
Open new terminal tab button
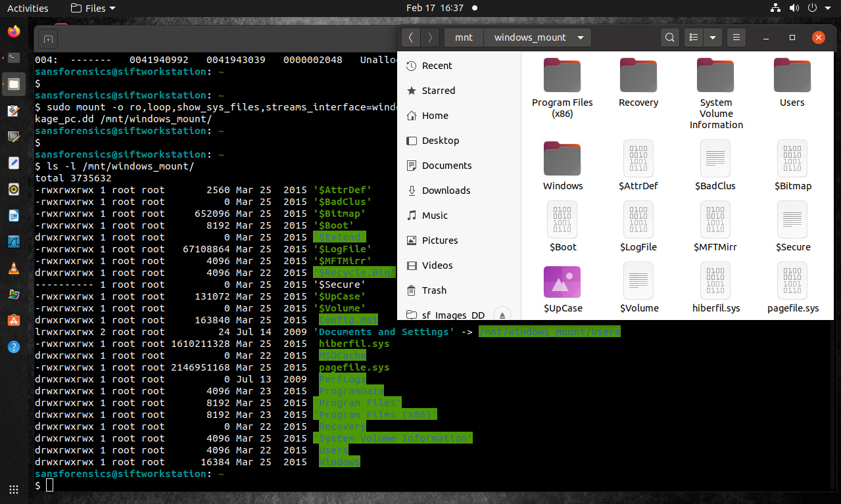pyautogui.click(x=47, y=39)
